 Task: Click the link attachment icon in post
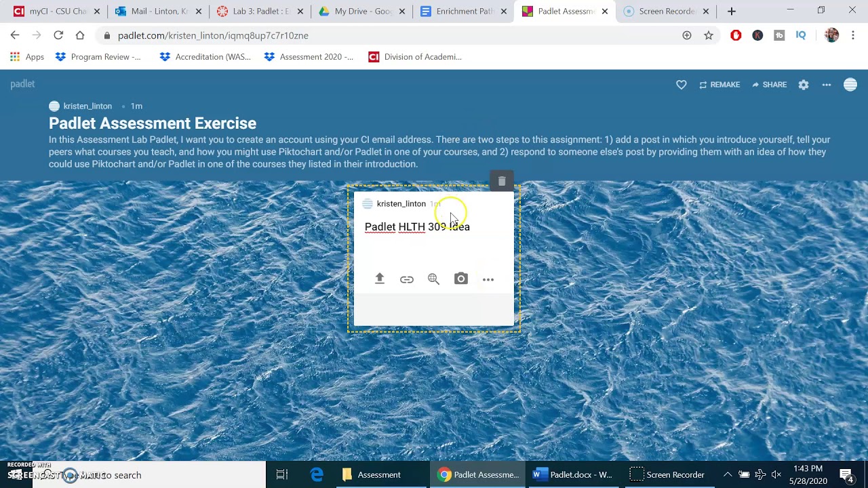pos(407,279)
